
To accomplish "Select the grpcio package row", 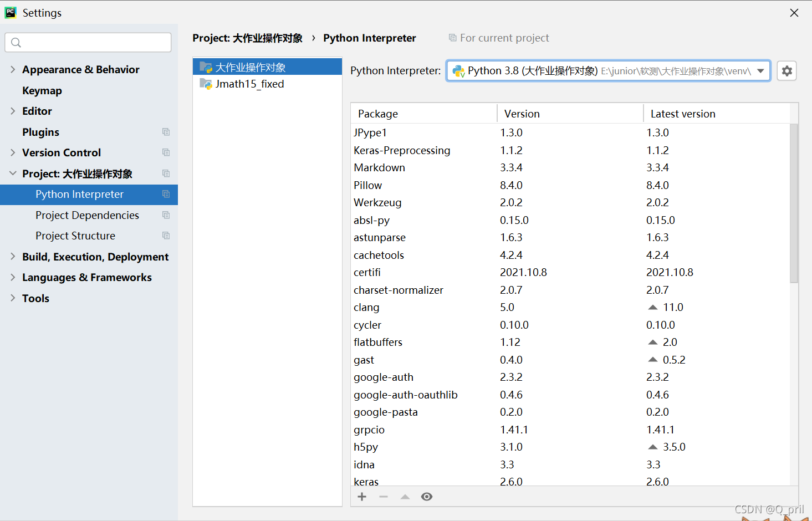I will tap(570, 430).
